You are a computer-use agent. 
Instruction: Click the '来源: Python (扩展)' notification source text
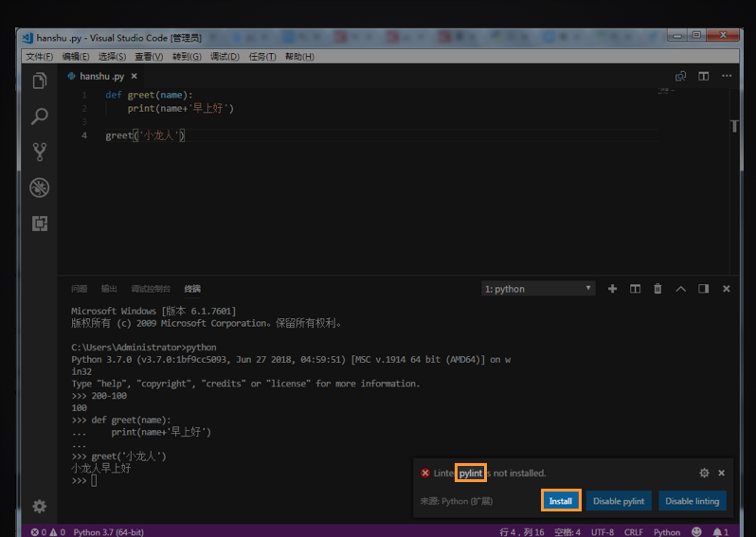point(456,501)
